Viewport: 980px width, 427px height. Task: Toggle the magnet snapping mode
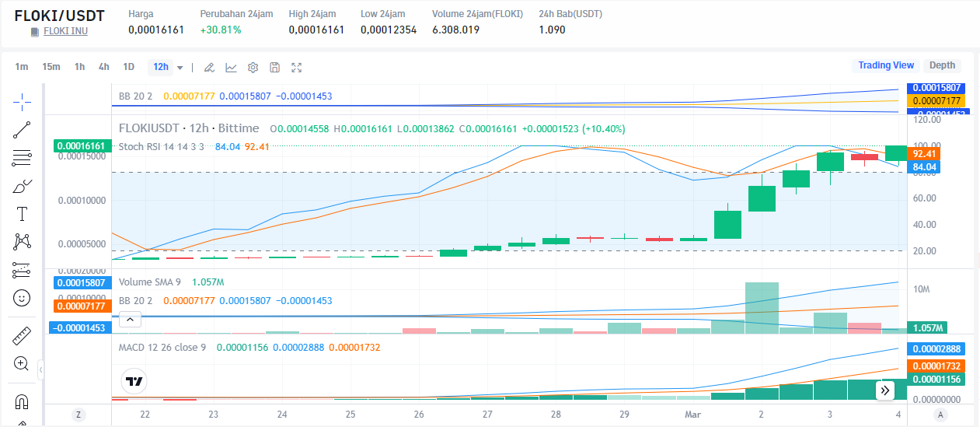(22, 401)
